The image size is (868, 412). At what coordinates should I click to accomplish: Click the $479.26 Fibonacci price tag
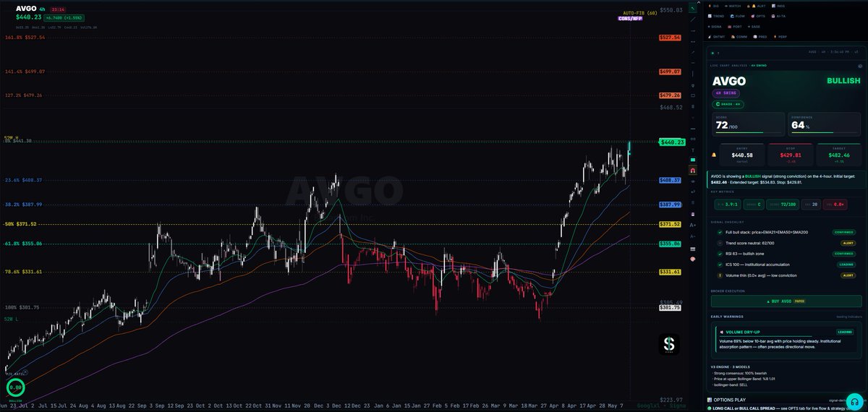click(x=671, y=95)
